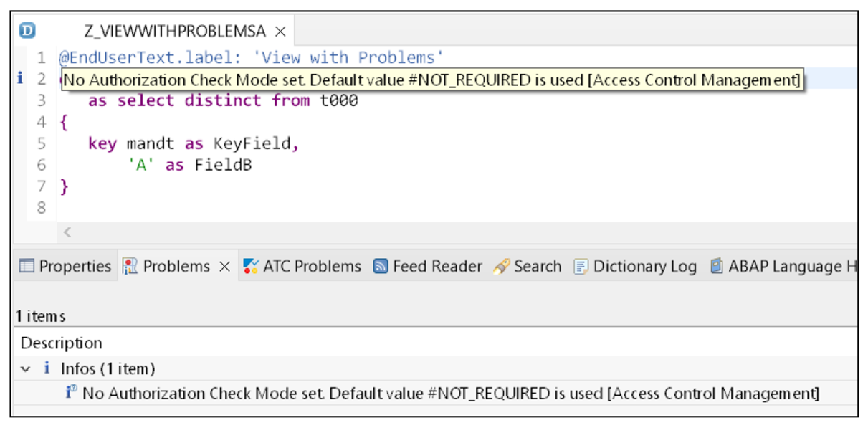This screenshot has height=428, width=868.
Task: Click the info icon on the authorization problem row
Action: (71, 391)
